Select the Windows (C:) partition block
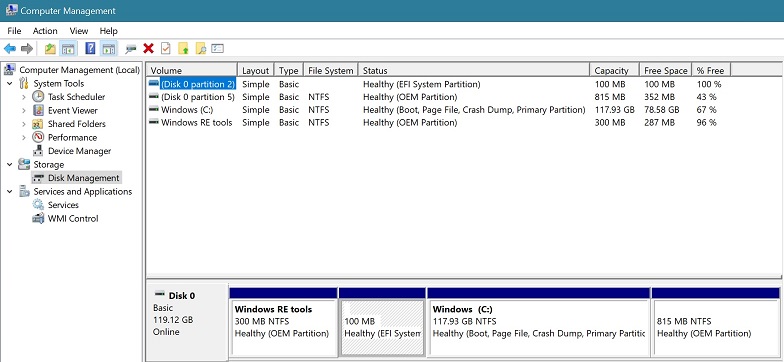The height and width of the screenshot is (362, 784). pyautogui.click(x=538, y=328)
